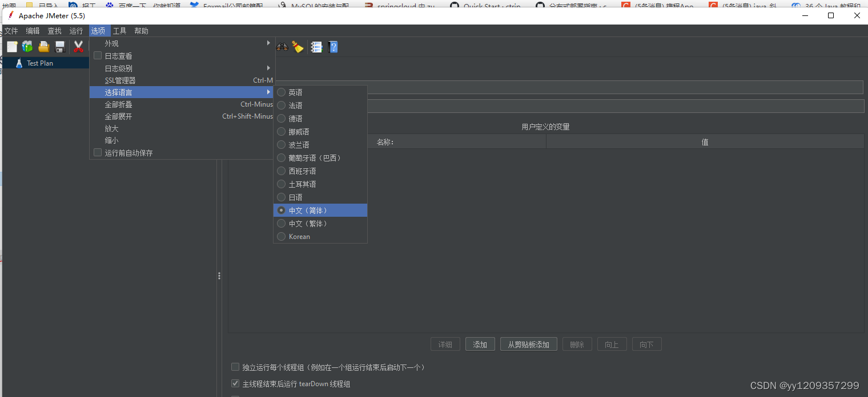Viewport: 868px width, 397px height.
Task: Click the 添加 button
Action: 480,344
